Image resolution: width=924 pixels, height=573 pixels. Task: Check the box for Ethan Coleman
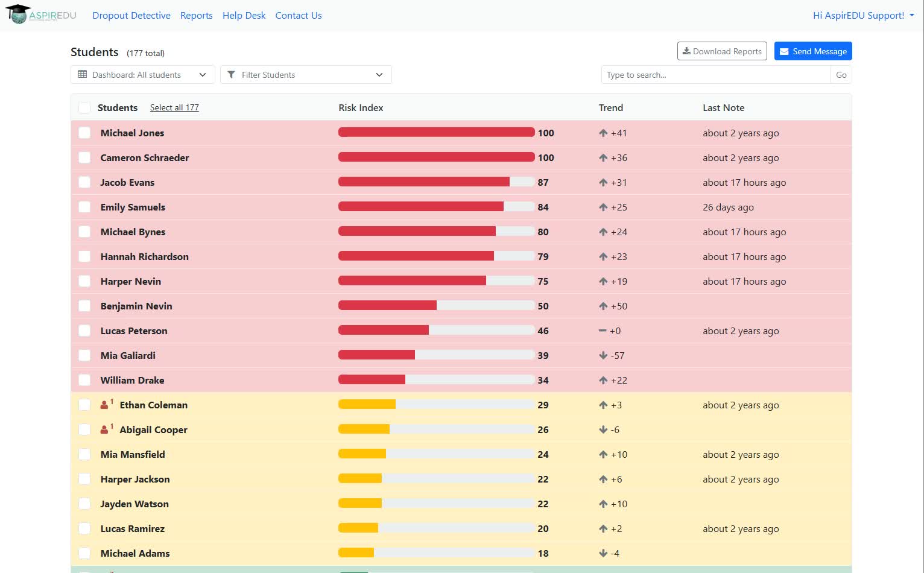pyautogui.click(x=84, y=405)
